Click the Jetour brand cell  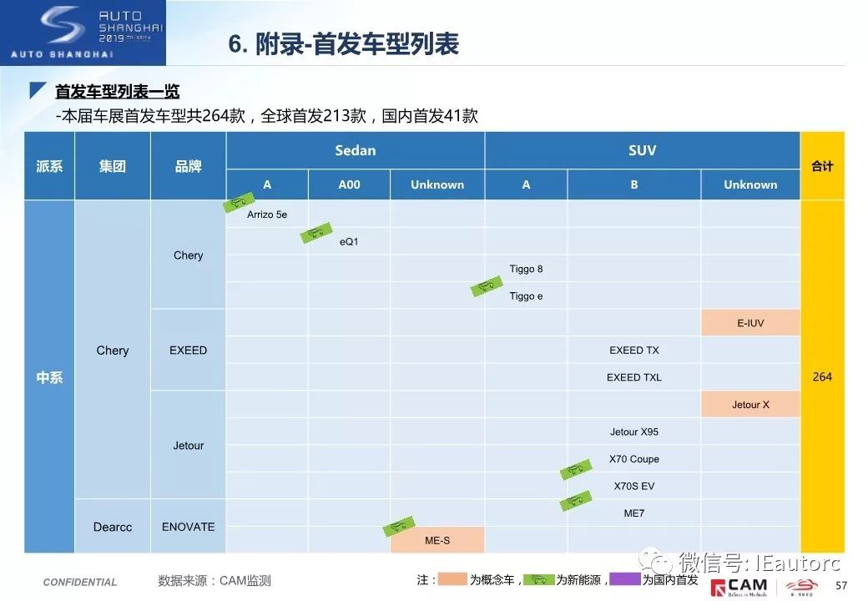click(x=189, y=446)
